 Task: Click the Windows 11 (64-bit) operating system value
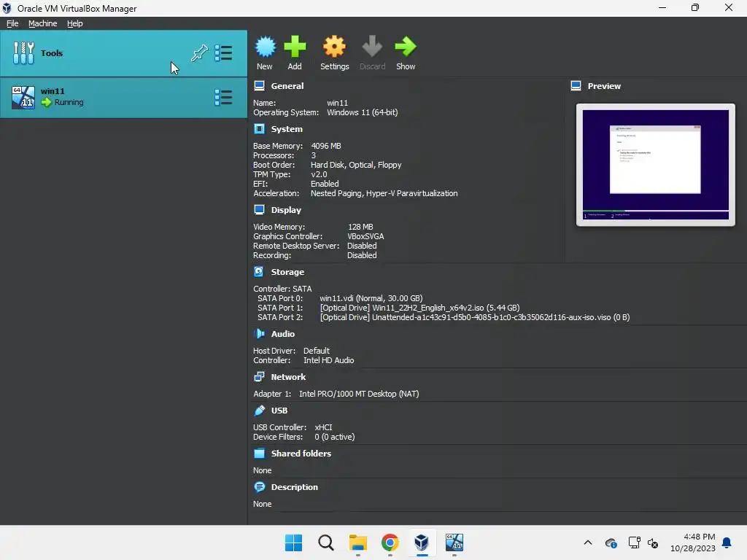[362, 112]
